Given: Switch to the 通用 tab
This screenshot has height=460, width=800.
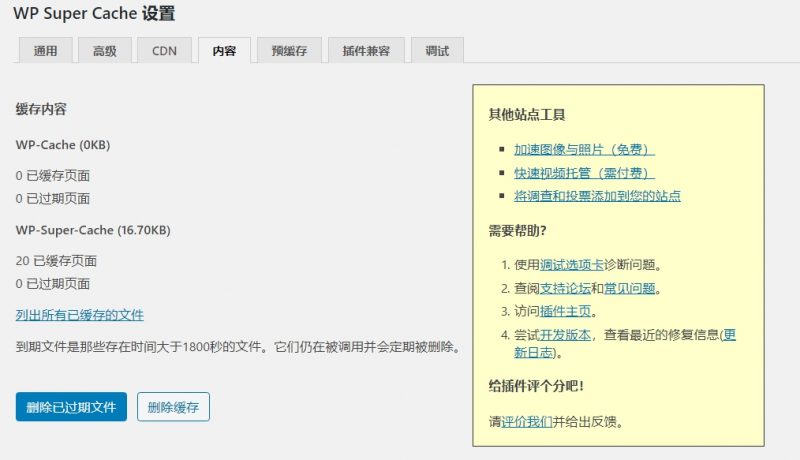Looking at the screenshot, I should [45, 50].
